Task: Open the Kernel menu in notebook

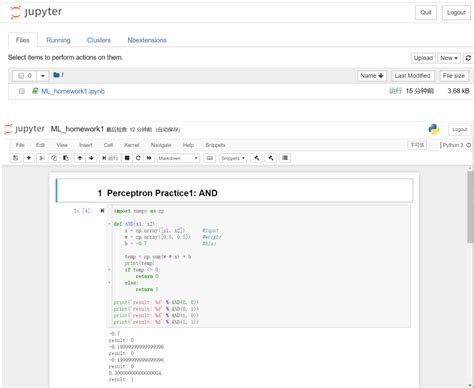Action: click(132, 145)
